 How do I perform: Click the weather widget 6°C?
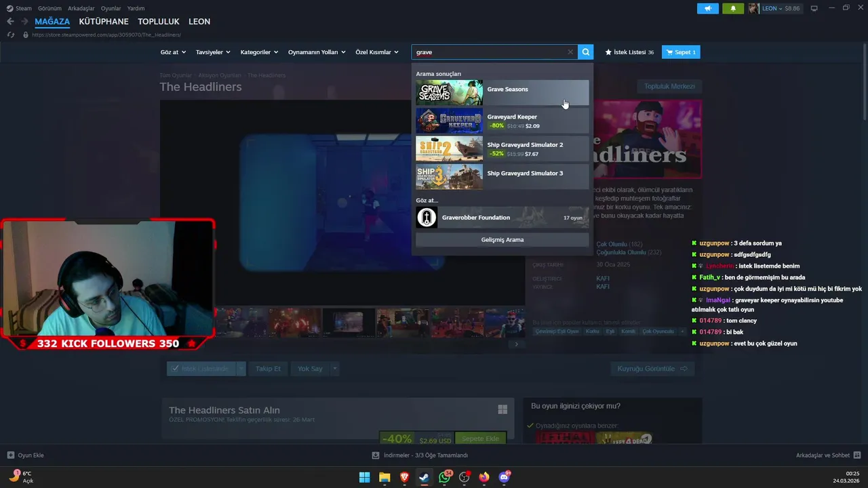pos(20,476)
